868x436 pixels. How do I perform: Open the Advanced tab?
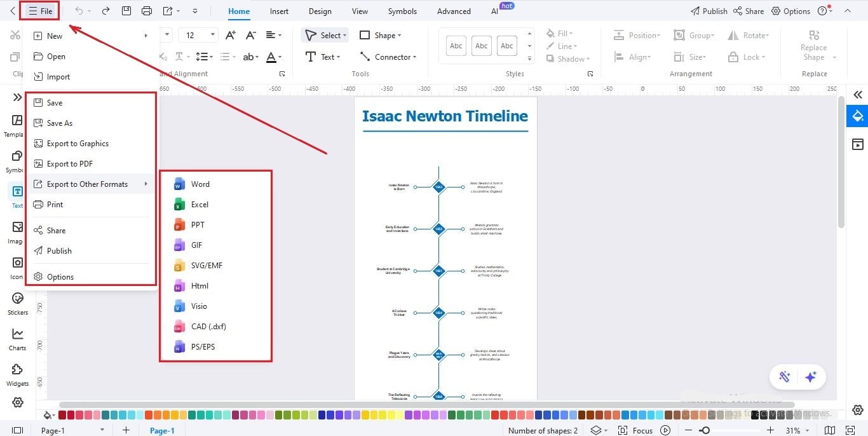[454, 11]
